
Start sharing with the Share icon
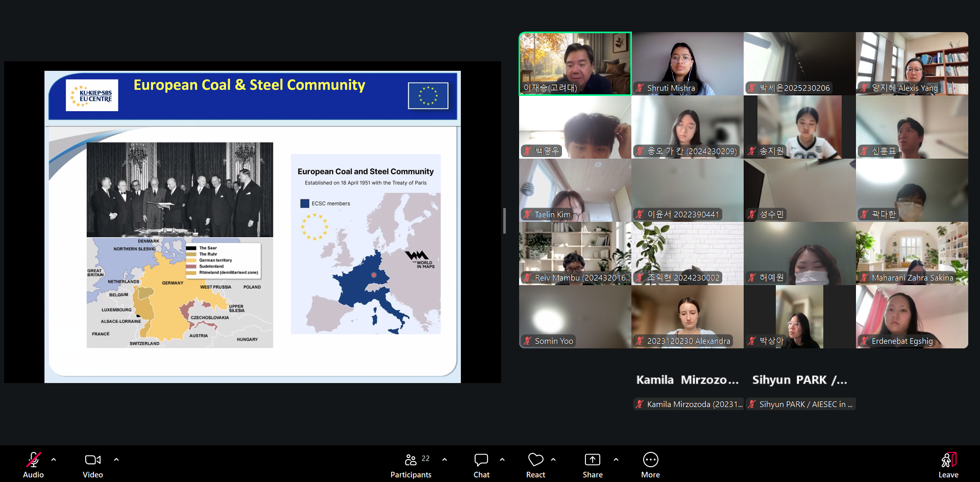point(593,460)
